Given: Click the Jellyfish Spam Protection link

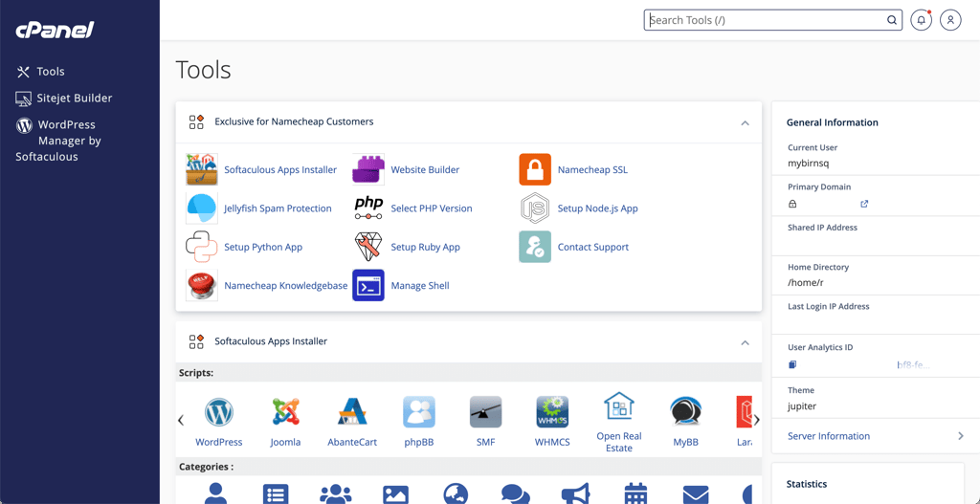Looking at the screenshot, I should click(x=278, y=208).
